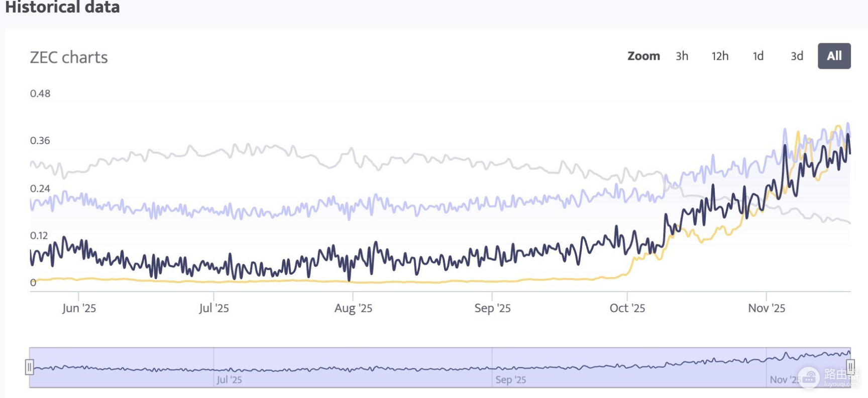Click the 0.48 y-axis label
The image size is (868, 398).
pos(40,93)
